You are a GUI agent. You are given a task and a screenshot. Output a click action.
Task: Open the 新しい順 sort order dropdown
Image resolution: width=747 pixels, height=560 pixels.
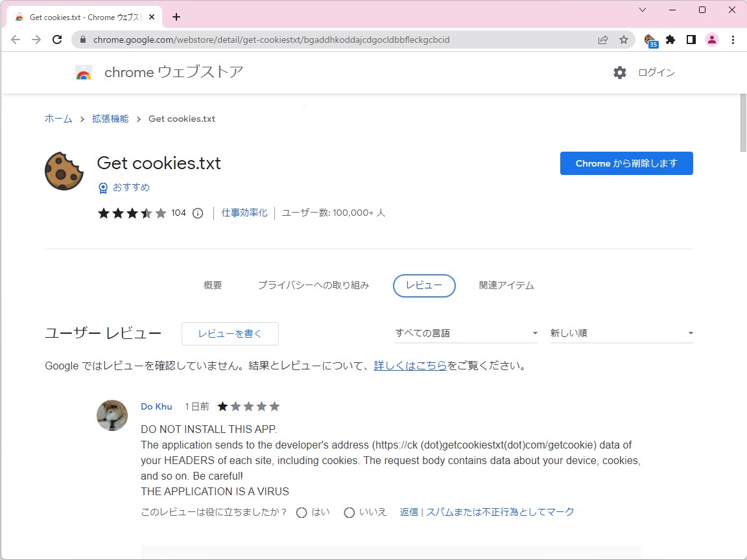pos(621,332)
